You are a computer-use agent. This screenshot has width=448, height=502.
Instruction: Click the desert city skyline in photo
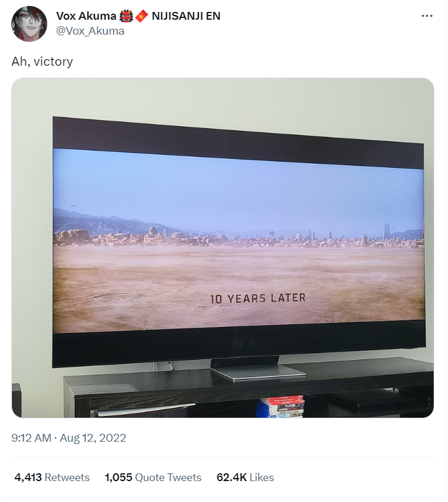coord(238,237)
